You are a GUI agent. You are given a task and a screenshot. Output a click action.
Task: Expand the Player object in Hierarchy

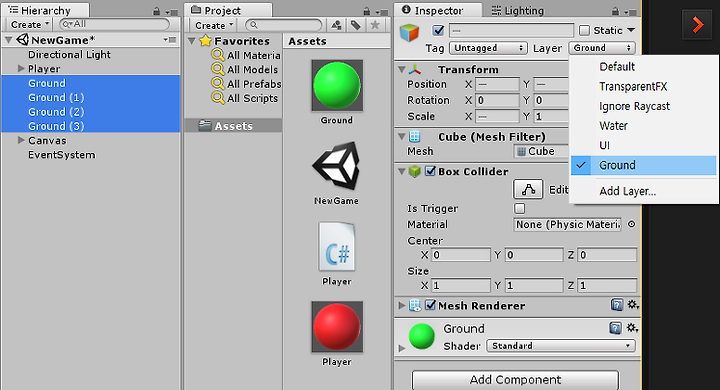pyautogui.click(x=21, y=68)
